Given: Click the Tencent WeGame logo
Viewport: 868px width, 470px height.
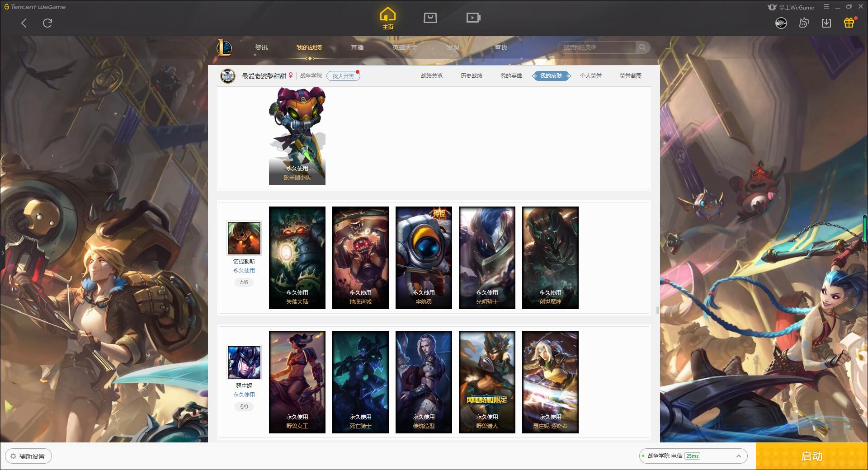Looking at the screenshot, I should click(x=35, y=7).
